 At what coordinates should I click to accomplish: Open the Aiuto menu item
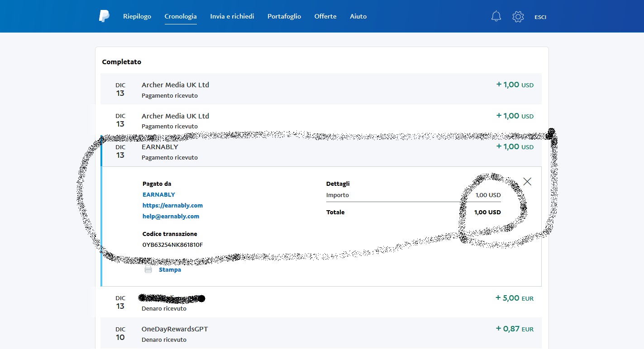[x=358, y=16]
